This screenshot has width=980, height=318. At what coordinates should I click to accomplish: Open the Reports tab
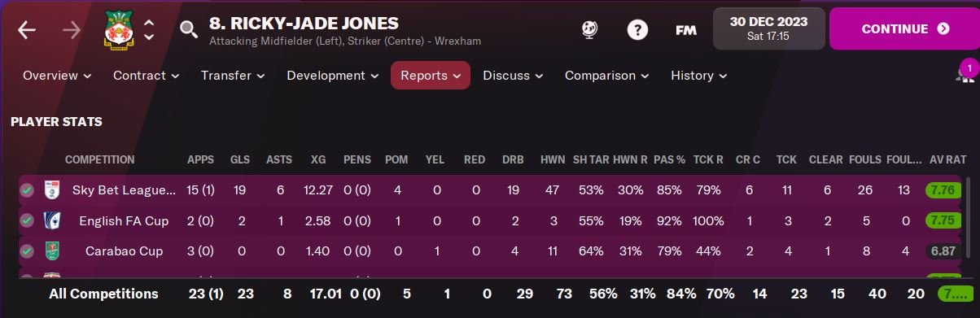[x=431, y=76]
